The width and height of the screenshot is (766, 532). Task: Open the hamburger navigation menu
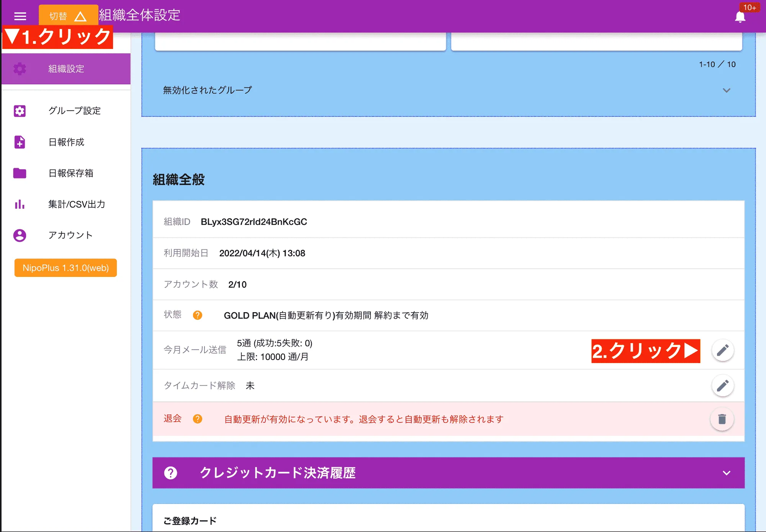(20, 16)
